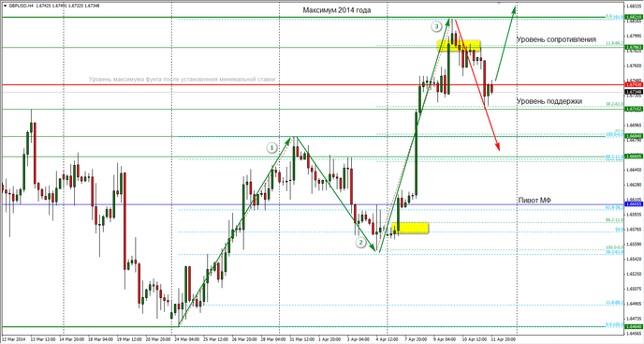
Task: Click the red 1.67430 price tag
Action: (633, 84)
